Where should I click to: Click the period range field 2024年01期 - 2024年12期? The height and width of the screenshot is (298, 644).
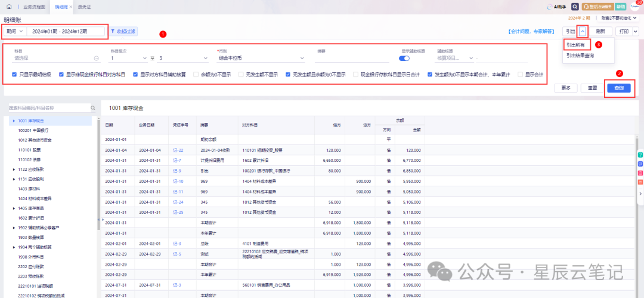66,31
